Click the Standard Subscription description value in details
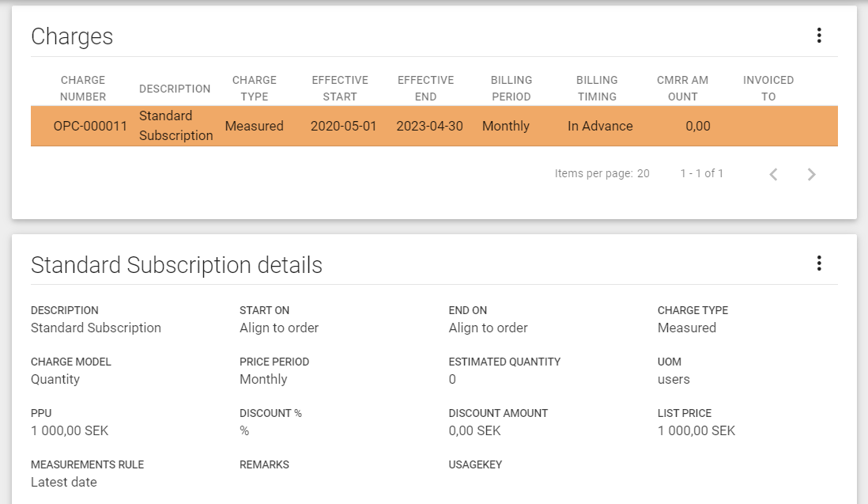This screenshot has width=868, height=504. [x=96, y=328]
